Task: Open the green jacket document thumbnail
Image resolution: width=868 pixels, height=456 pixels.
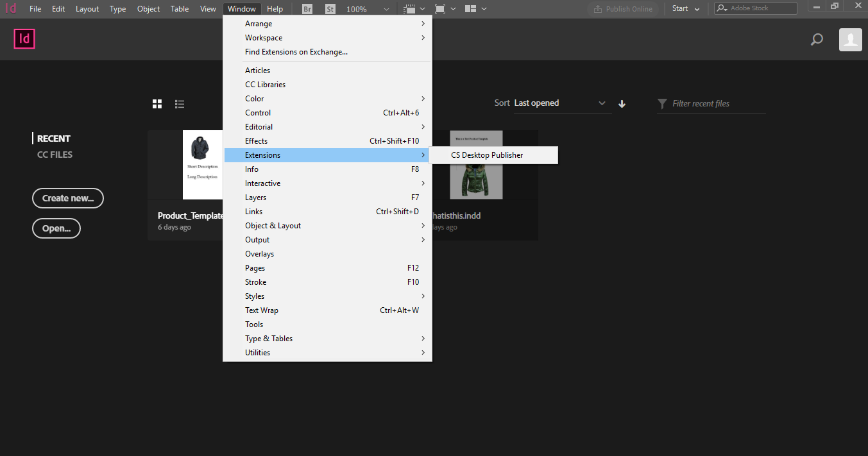Action: (475, 165)
